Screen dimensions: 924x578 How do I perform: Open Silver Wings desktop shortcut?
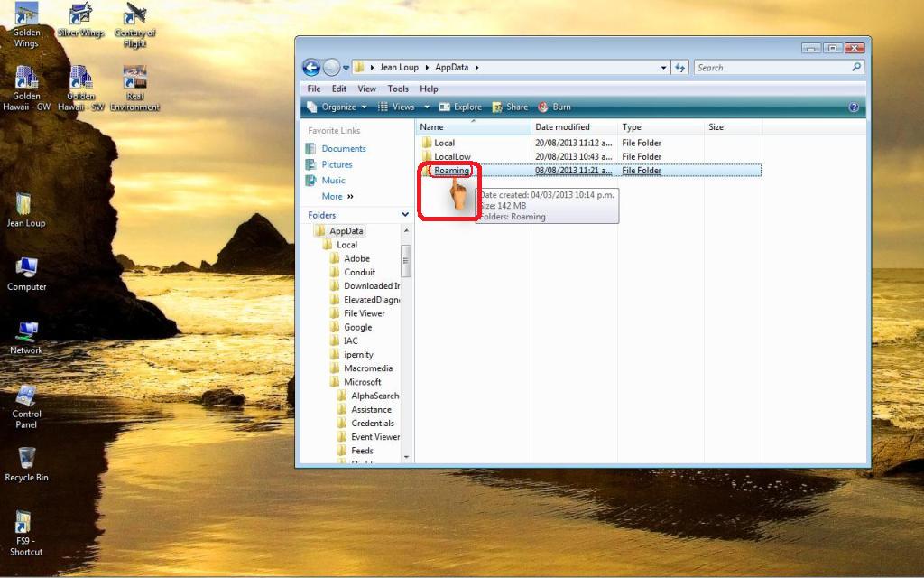click(80, 20)
